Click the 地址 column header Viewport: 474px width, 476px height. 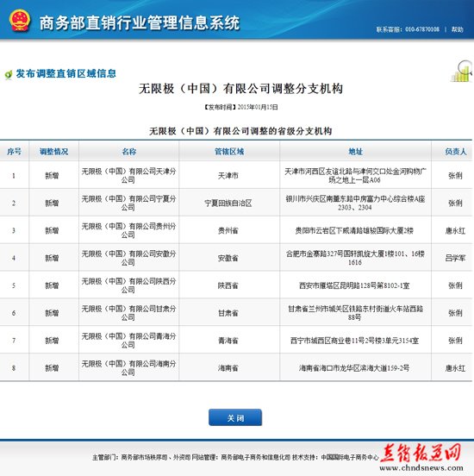tap(355, 151)
